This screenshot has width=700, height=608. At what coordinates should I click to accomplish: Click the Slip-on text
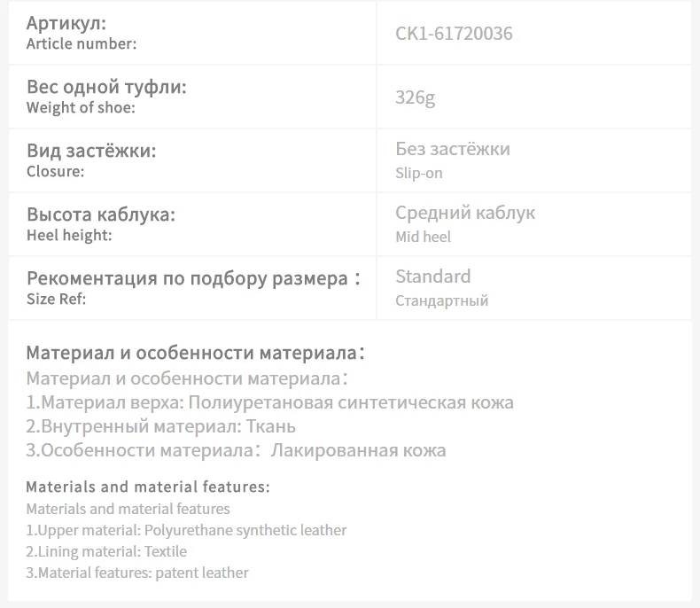tap(419, 173)
